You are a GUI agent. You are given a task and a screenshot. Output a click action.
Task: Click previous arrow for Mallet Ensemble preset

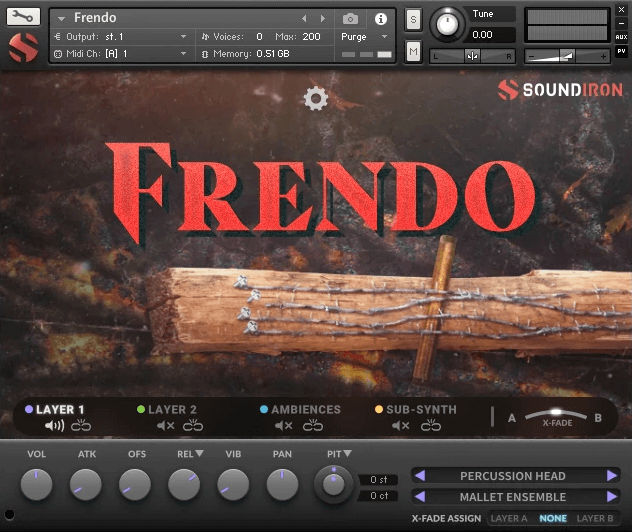(419, 496)
